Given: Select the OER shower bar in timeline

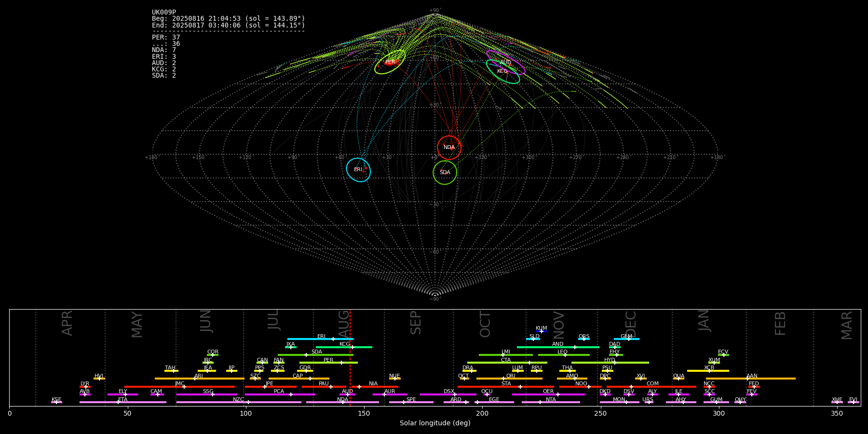Looking at the screenshot, I should [x=548, y=394].
